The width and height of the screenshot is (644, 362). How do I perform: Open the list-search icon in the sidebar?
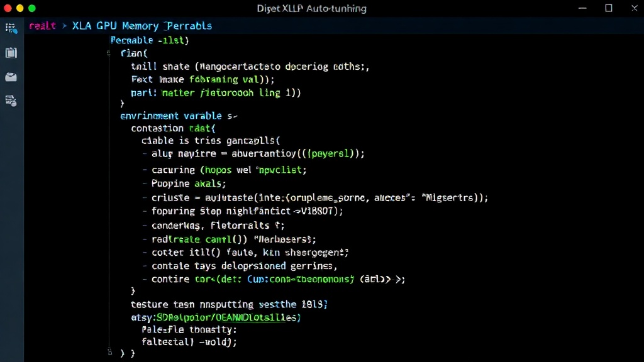11,28
